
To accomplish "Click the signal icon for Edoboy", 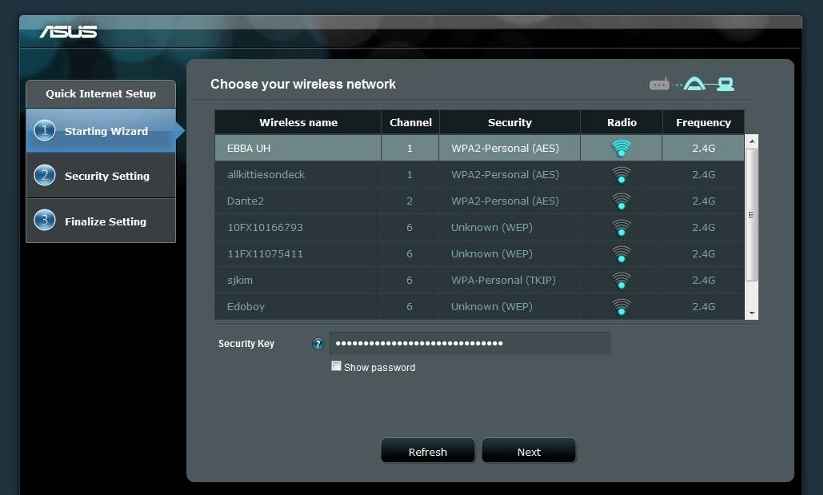I will [x=621, y=307].
